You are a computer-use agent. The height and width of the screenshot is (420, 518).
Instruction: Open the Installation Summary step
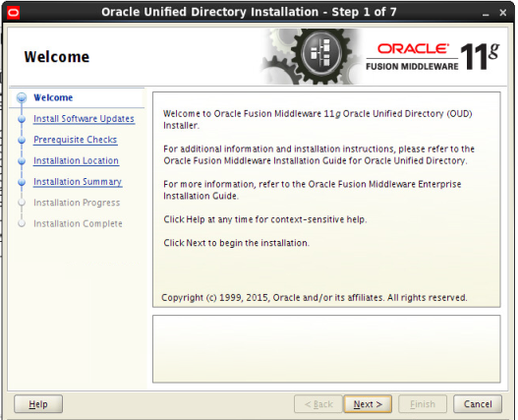click(78, 182)
